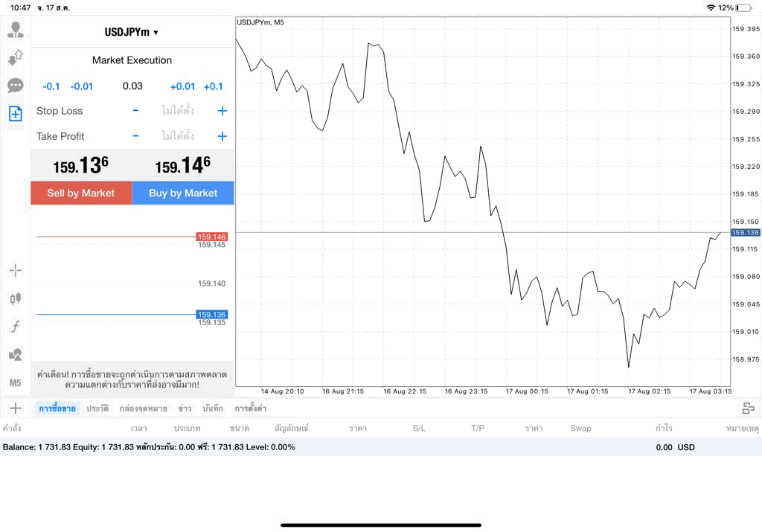Open the indicators function icon

click(x=16, y=326)
